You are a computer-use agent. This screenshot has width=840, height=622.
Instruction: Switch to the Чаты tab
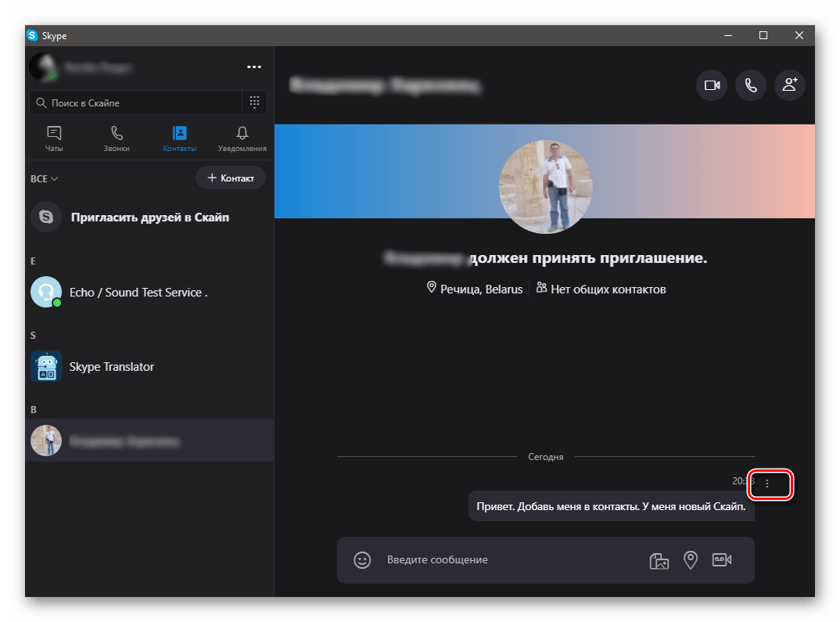click(x=54, y=138)
